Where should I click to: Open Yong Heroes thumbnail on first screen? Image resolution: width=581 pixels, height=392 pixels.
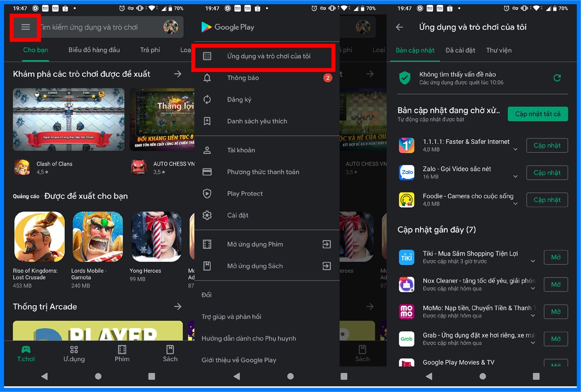(x=156, y=237)
